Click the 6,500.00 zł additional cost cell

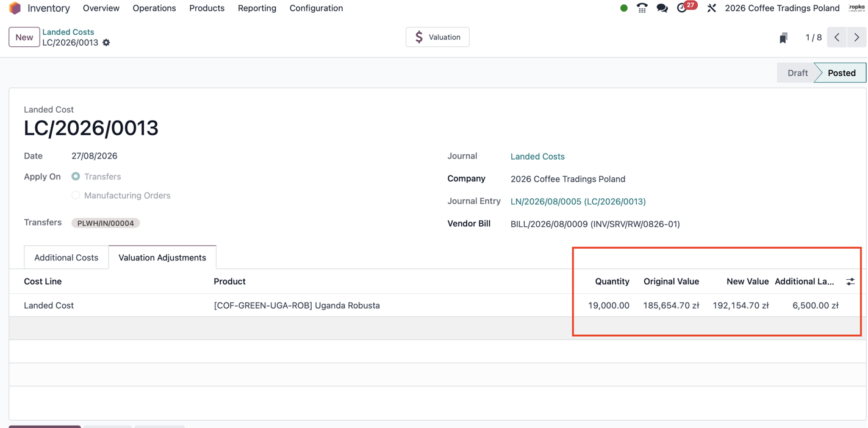click(815, 305)
